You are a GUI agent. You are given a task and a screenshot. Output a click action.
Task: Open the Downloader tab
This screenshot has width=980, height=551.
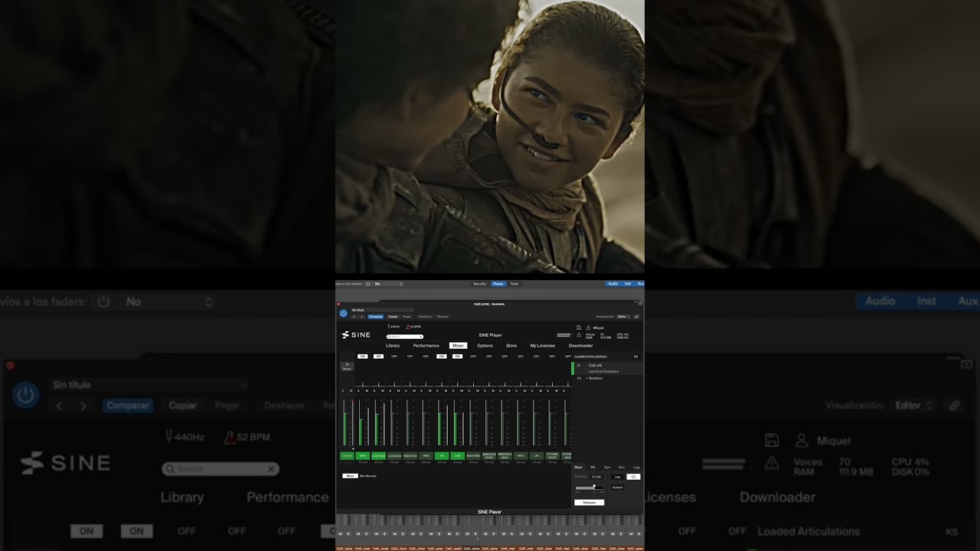(580, 346)
